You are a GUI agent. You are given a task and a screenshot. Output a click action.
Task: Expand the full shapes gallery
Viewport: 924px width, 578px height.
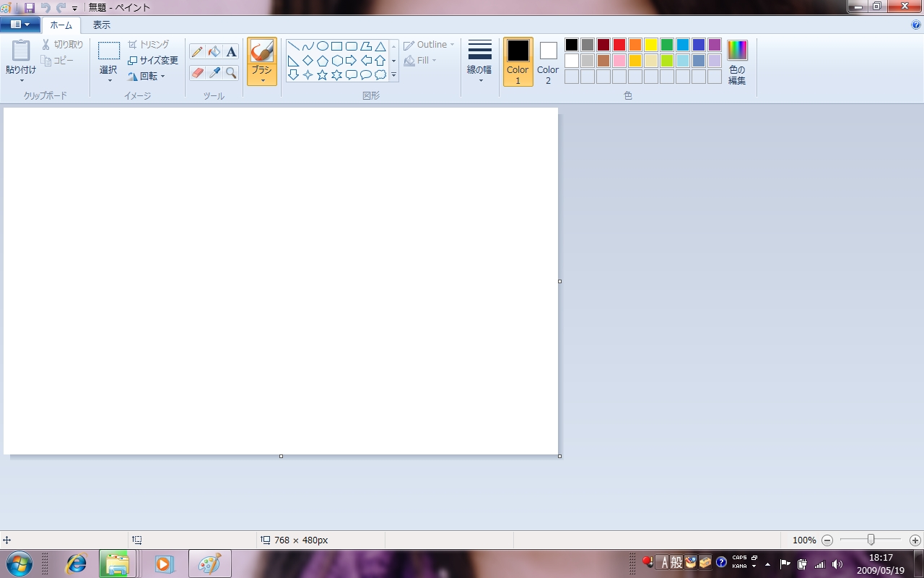[393, 74]
